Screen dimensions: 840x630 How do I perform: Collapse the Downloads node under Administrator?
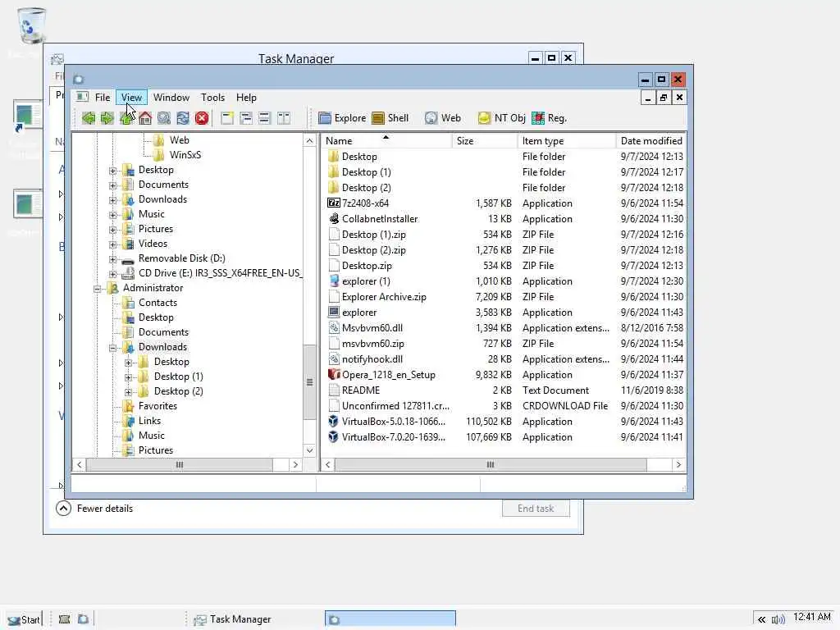point(112,347)
